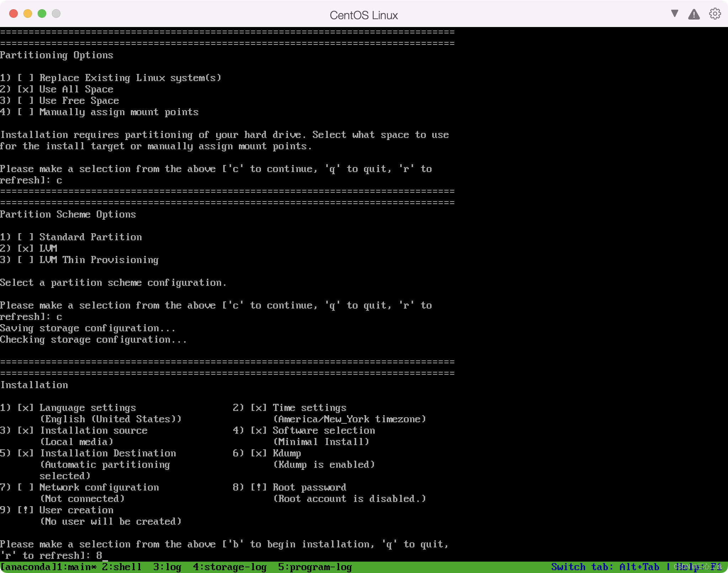Click the 'Kdump' entry
This screenshot has width=728, height=573.
(267, 453)
